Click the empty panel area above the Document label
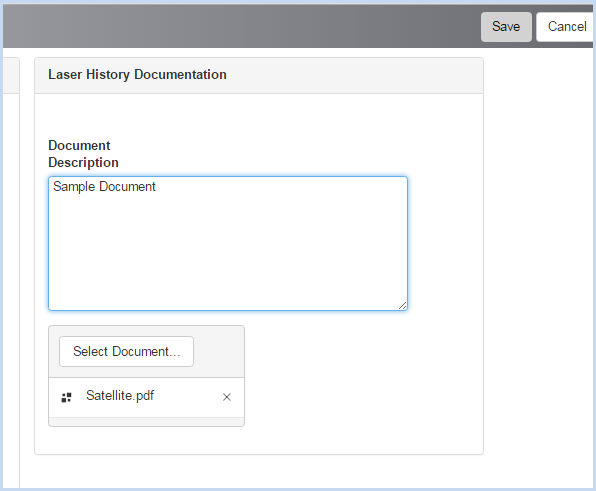596x491 pixels. 258,115
